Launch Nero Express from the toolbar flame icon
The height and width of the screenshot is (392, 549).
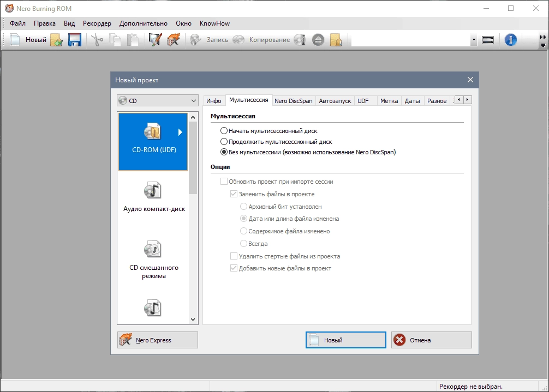(174, 40)
